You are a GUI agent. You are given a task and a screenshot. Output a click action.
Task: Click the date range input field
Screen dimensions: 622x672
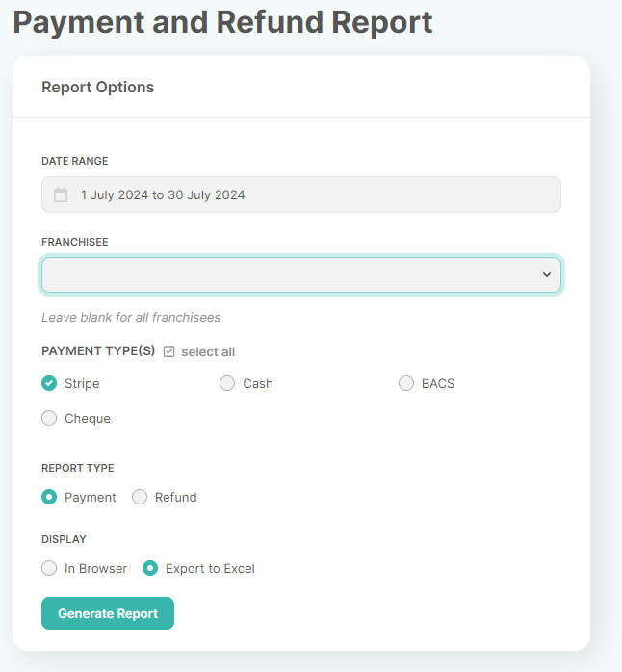pyautogui.click(x=301, y=194)
